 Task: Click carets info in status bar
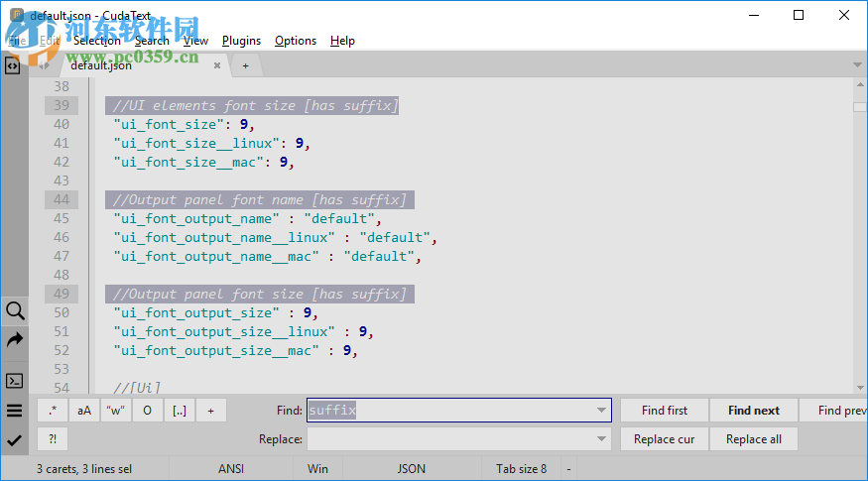(x=84, y=469)
